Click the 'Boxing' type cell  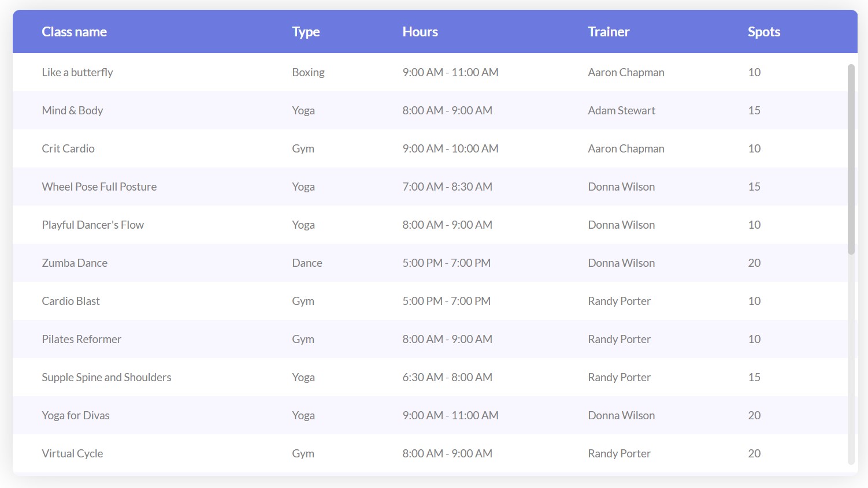coord(308,72)
